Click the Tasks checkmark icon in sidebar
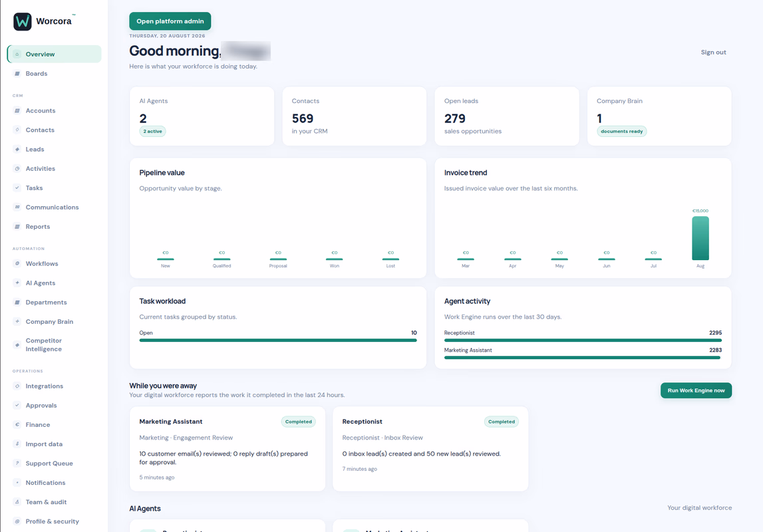Screen dimensions: 763x532 pyautogui.click(x=17, y=188)
